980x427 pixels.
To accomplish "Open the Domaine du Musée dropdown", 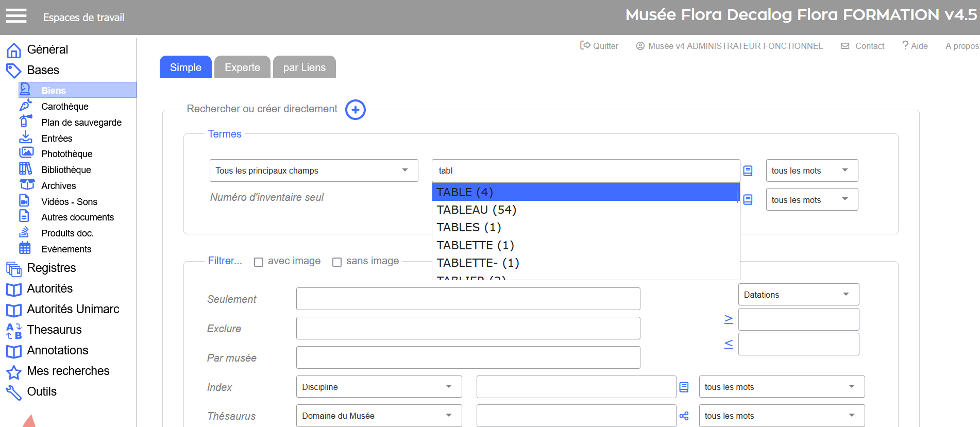I will point(379,416).
